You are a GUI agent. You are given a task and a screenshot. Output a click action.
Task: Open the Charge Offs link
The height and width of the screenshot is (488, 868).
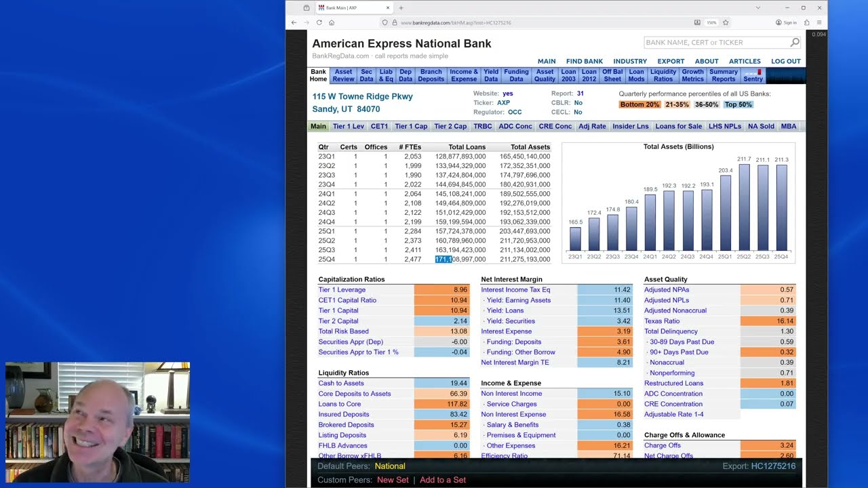[663, 445]
